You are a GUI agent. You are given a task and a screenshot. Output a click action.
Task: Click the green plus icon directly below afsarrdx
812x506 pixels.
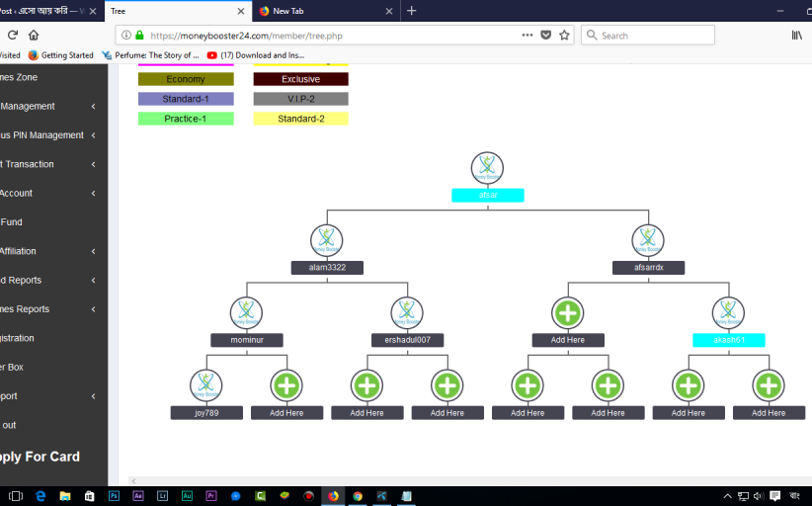pos(568,312)
